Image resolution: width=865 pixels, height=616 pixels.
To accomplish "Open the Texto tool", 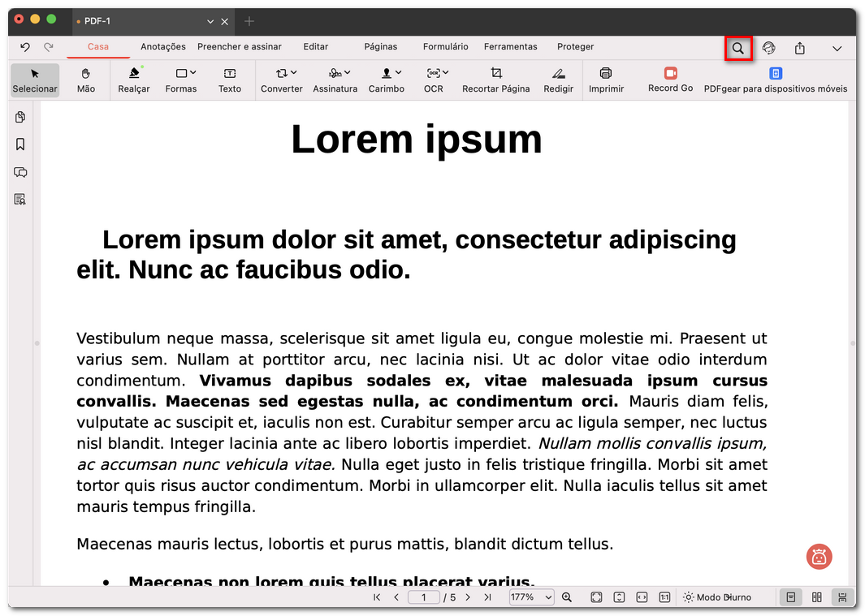I will 230,80.
